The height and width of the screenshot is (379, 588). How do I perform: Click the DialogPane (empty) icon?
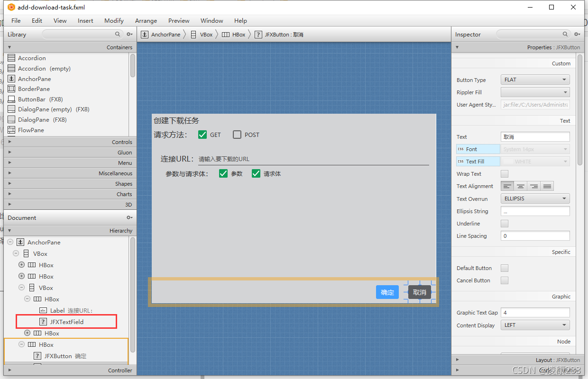click(x=11, y=109)
